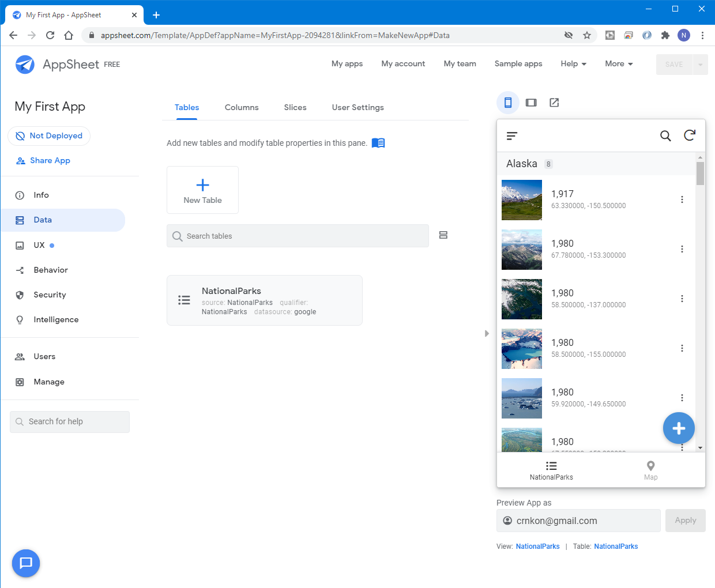Click the search icon in app preview

point(665,135)
